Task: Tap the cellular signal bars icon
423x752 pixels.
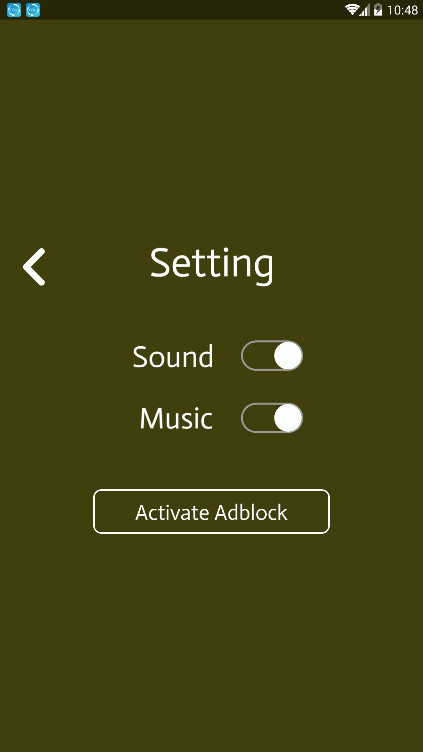Action: coord(365,10)
